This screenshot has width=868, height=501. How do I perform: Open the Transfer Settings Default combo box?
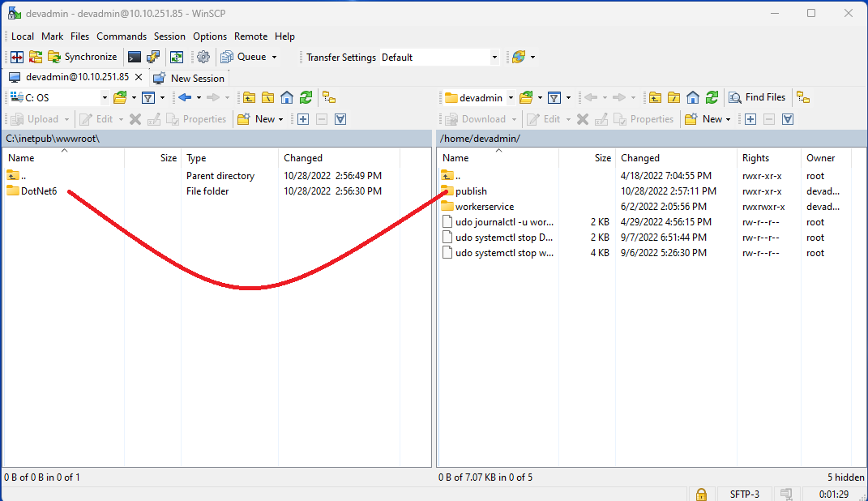(x=439, y=57)
